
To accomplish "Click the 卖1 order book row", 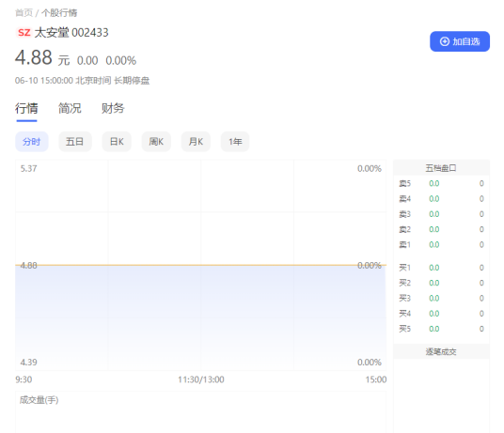I will pyautogui.click(x=441, y=244).
